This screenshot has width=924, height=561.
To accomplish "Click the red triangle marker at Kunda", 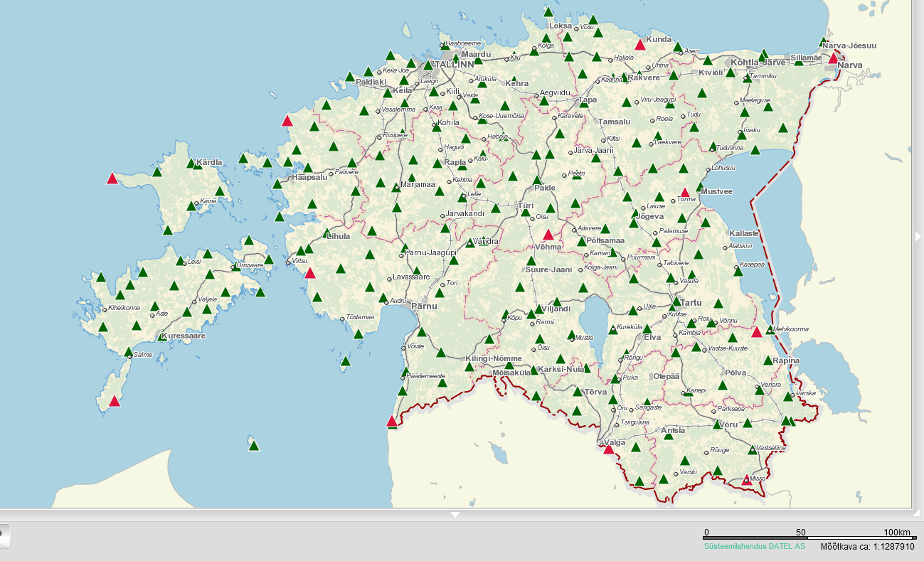I will click(640, 45).
